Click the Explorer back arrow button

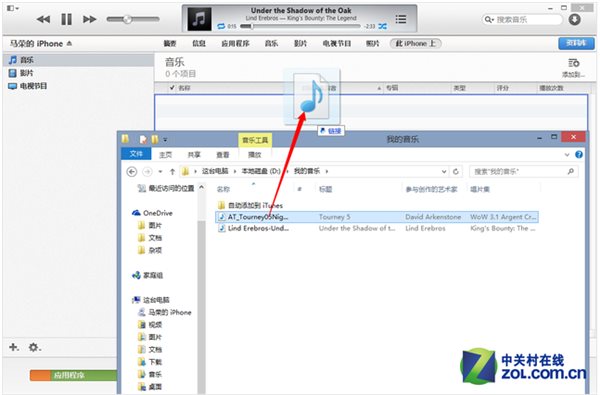132,171
